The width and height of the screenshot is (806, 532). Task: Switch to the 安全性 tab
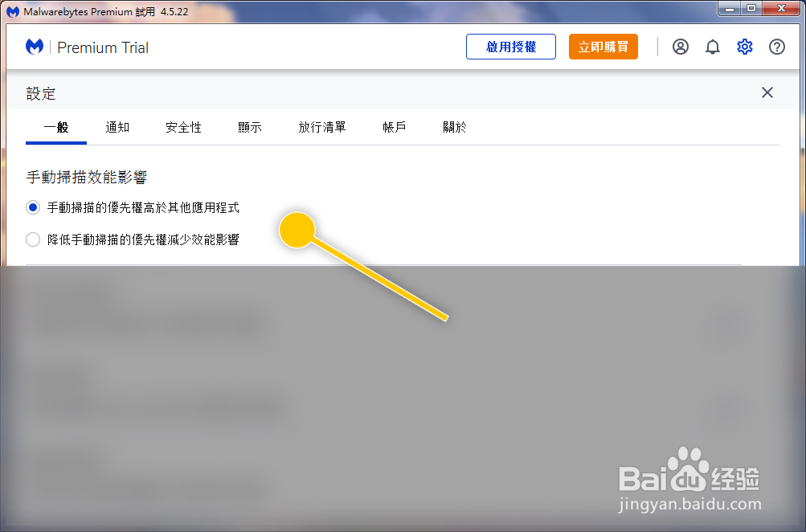pos(183,128)
